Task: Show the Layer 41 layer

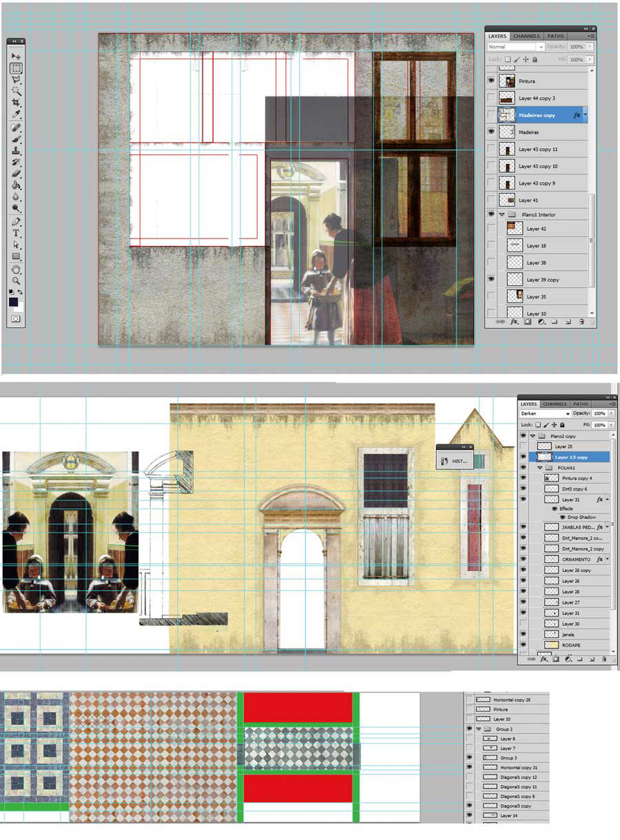Action: pyautogui.click(x=490, y=200)
